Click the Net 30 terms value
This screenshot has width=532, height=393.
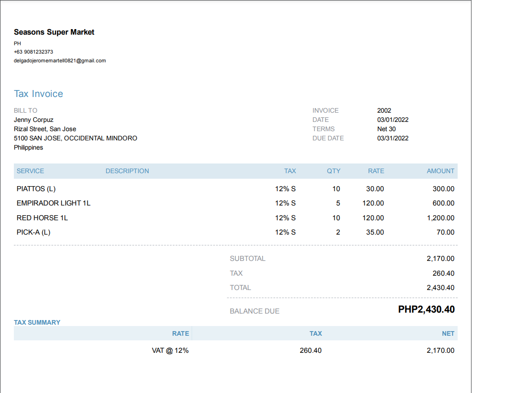(386, 129)
